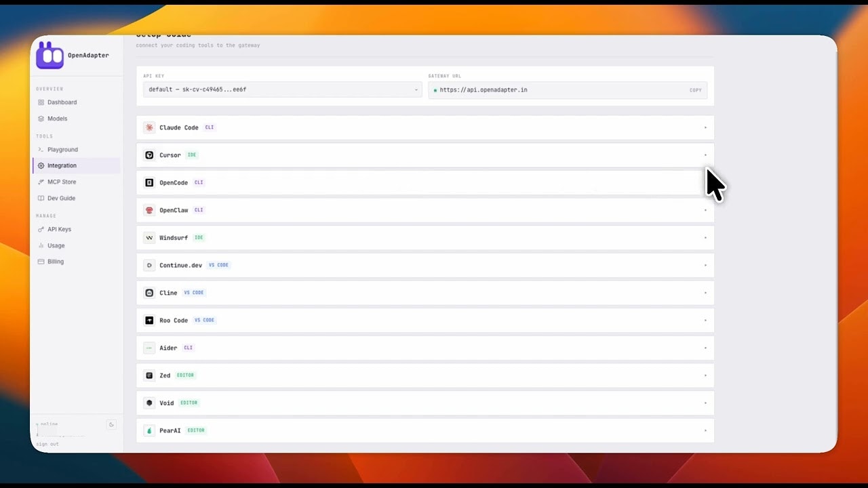The image size is (868, 488).
Task: Select Integration in the sidebar
Action: click(76, 165)
